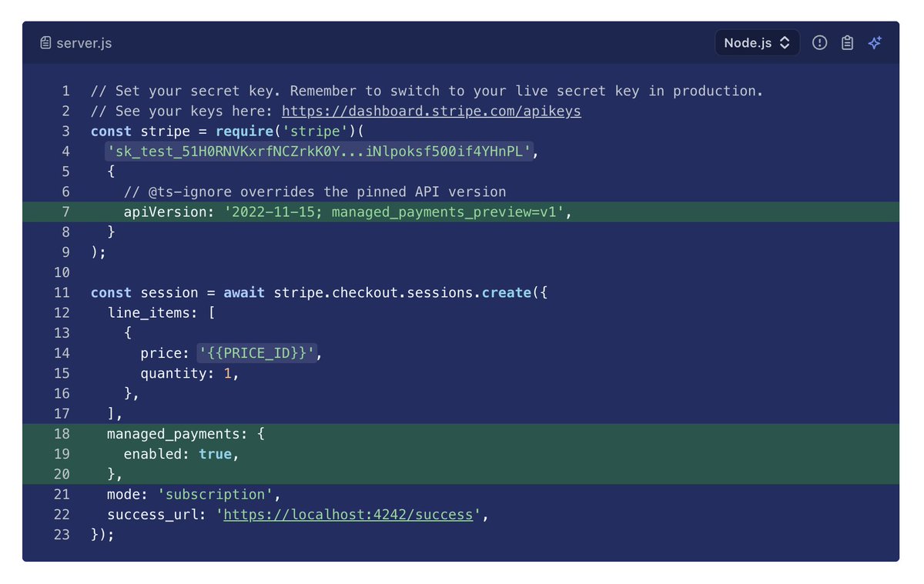
Task: Click the @ts-ignore comment on line 6
Action: (x=315, y=192)
